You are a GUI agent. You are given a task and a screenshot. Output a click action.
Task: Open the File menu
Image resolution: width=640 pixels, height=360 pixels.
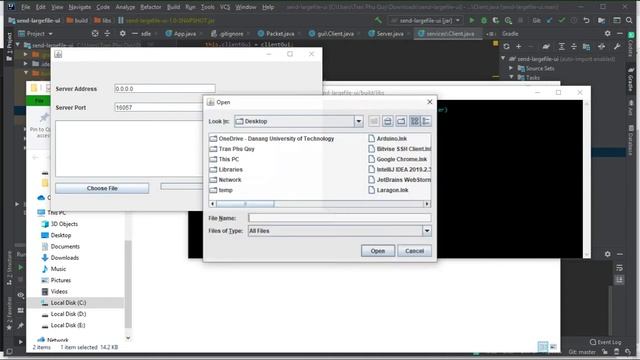pyautogui.click(x=25, y=7)
